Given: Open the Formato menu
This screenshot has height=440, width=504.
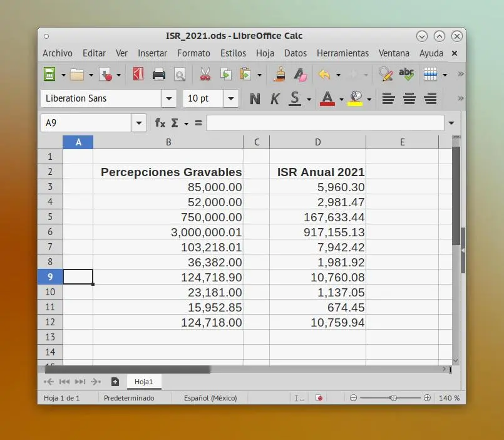Looking at the screenshot, I should pyautogui.click(x=193, y=53).
